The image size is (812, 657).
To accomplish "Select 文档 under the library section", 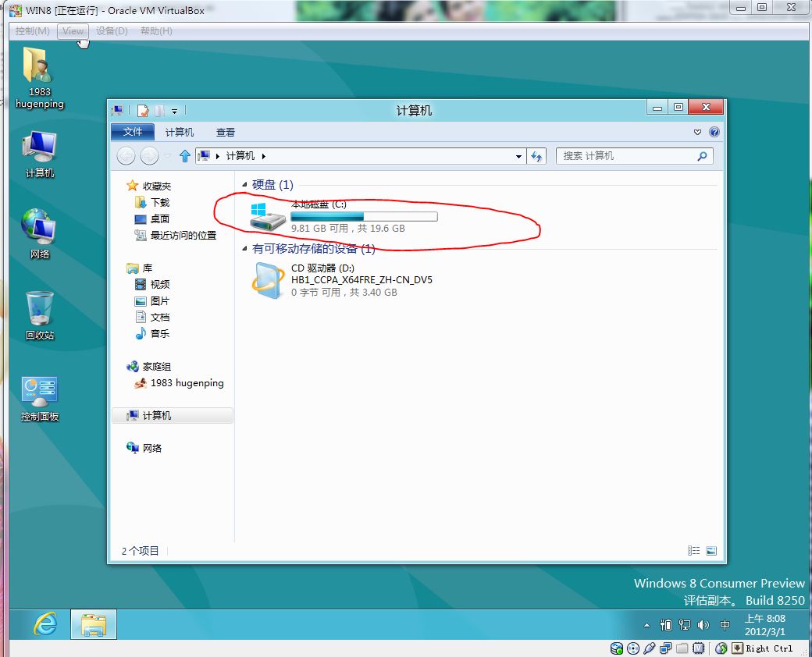I will [x=159, y=318].
